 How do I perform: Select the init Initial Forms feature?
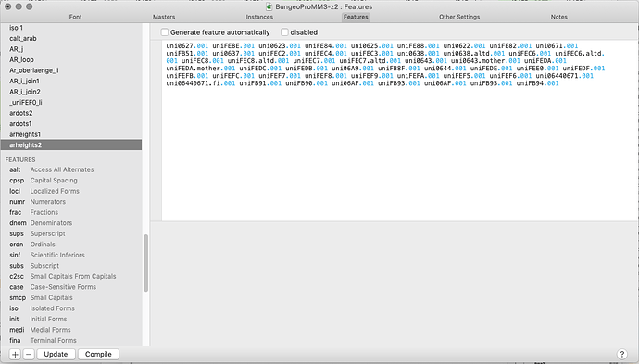tap(71, 319)
